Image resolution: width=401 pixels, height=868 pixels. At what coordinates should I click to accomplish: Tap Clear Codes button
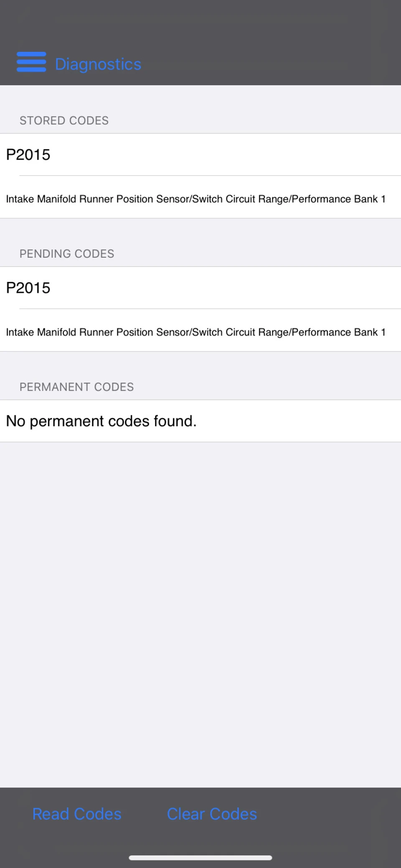pos(212,814)
